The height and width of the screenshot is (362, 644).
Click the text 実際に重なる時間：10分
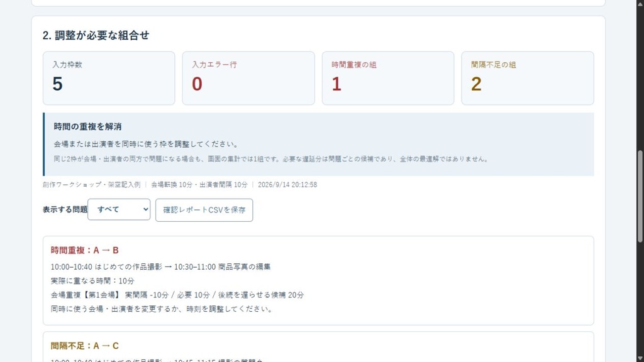(x=92, y=281)
